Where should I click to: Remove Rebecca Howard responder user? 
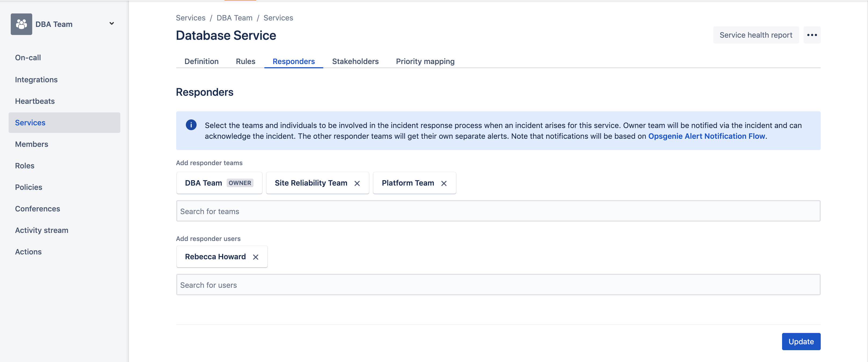256,257
